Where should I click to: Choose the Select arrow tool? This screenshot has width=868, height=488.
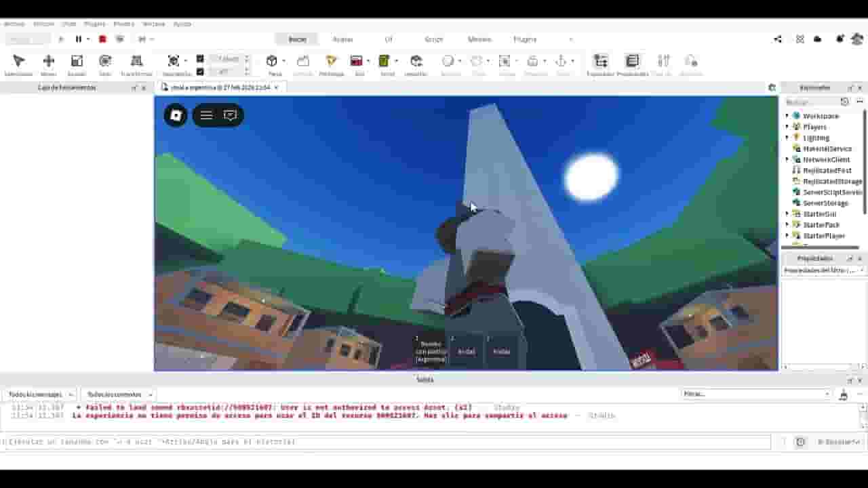[x=19, y=61]
